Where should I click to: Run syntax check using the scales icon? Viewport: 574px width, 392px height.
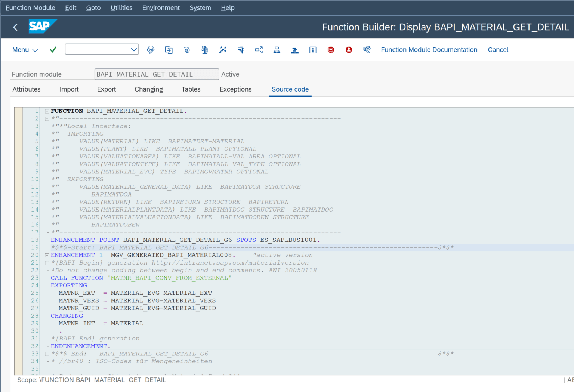point(204,49)
